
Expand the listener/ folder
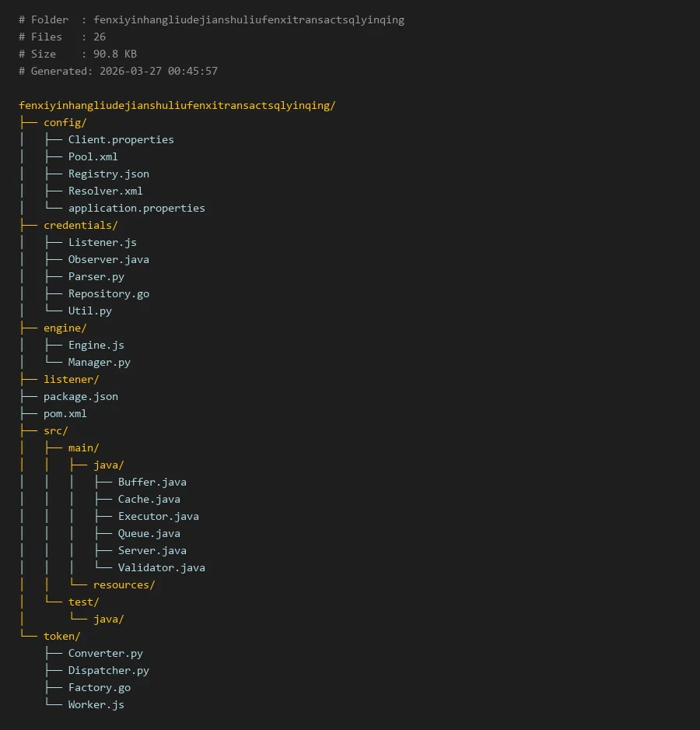coord(71,379)
